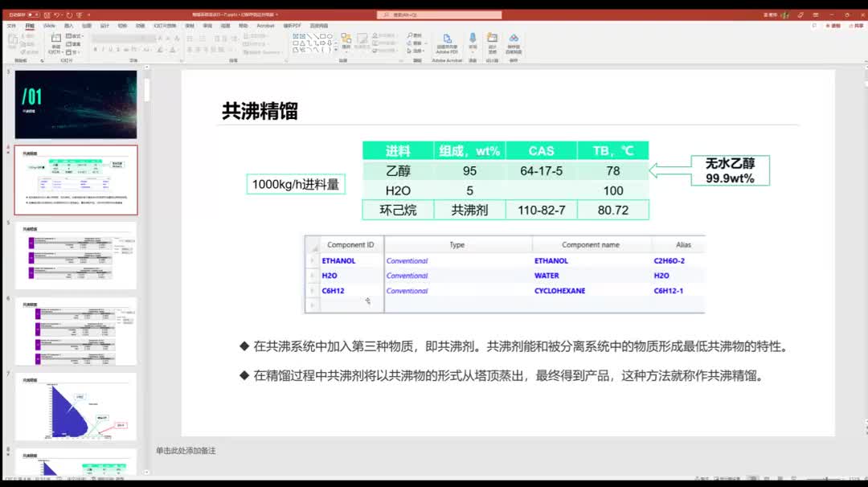The width and height of the screenshot is (868, 487).
Task: Open the clipboard group dialog launcher
Action: 42,60
